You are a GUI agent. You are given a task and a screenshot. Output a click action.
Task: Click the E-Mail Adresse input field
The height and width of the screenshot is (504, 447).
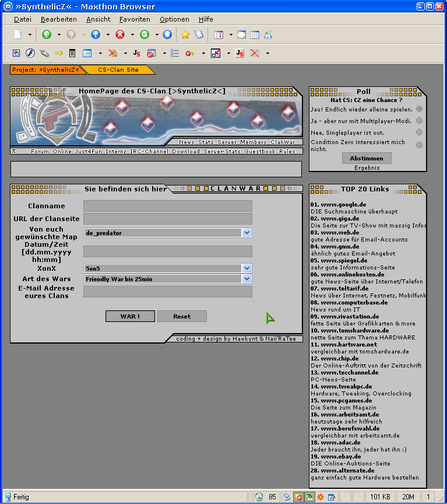(x=168, y=292)
